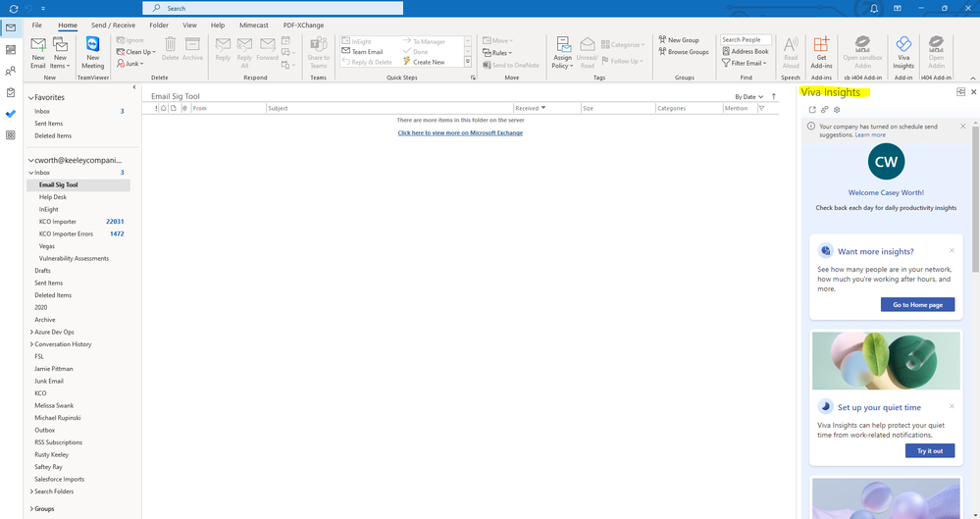Click the New Group button
The image size is (980, 519).
coord(679,40)
